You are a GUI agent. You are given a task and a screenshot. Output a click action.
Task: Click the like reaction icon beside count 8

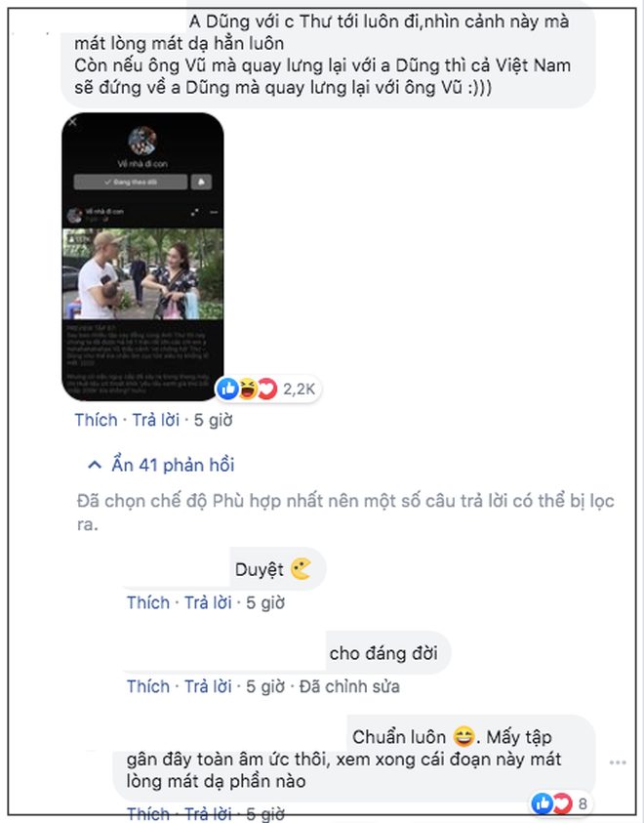coord(543,803)
